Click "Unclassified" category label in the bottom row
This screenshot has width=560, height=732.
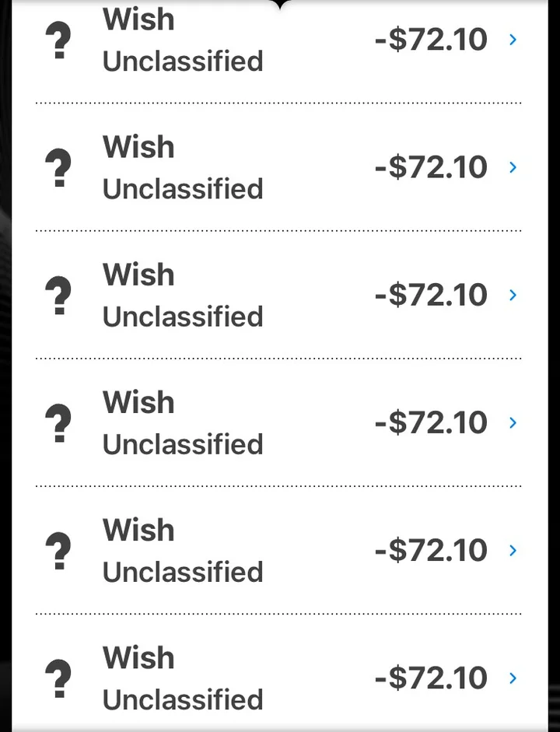(183, 699)
